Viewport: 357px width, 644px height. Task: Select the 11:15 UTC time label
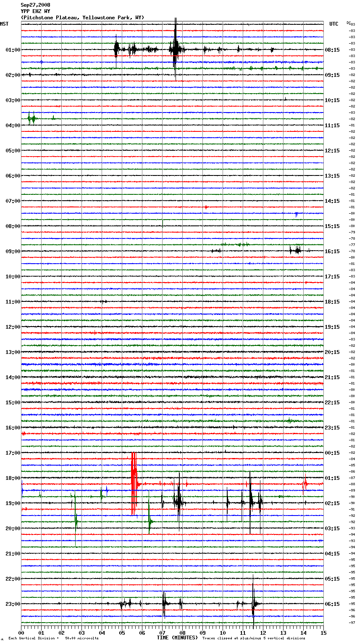click(x=332, y=126)
